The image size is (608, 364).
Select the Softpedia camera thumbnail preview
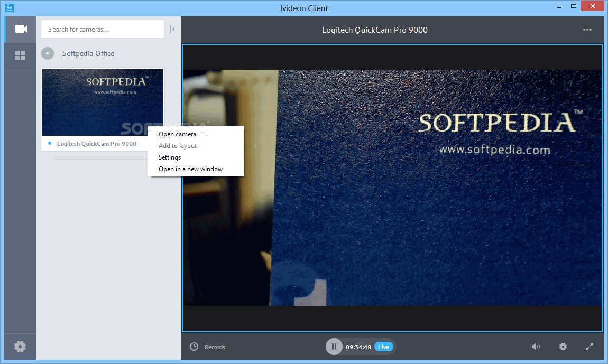pos(103,102)
